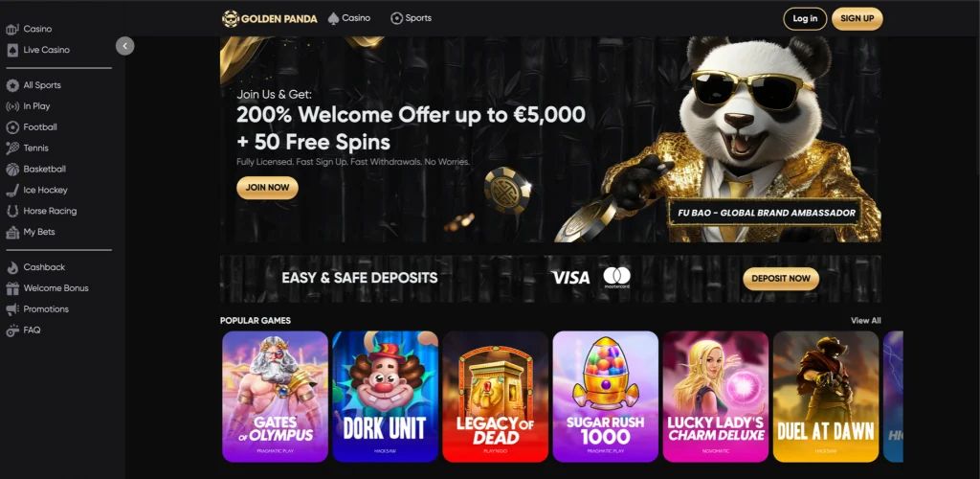Switch to the Sports top tab
This screenshot has width=980, height=479.
pyautogui.click(x=412, y=18)
